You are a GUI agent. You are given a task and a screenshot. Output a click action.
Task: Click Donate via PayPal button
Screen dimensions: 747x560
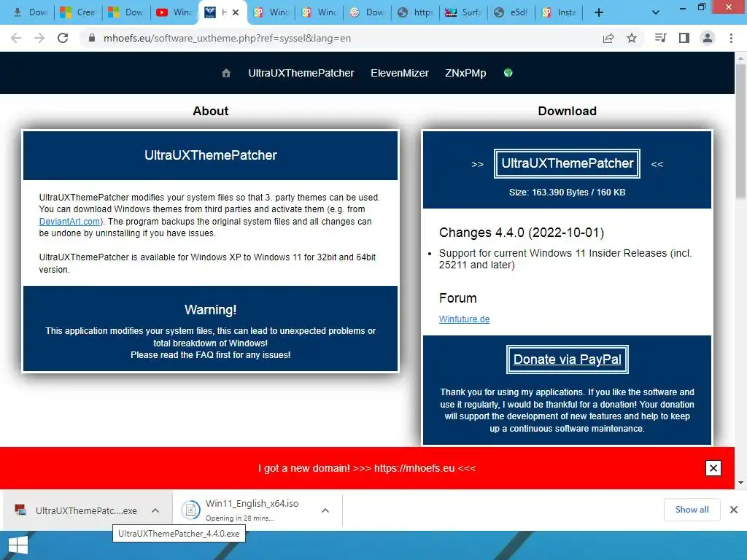567,359
